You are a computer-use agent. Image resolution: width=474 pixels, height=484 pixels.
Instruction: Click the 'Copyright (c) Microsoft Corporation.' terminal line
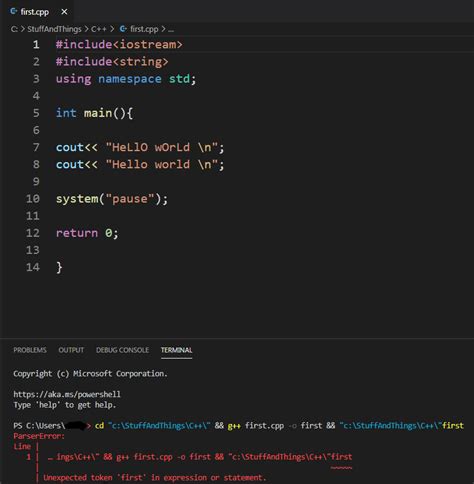[90, 374]
